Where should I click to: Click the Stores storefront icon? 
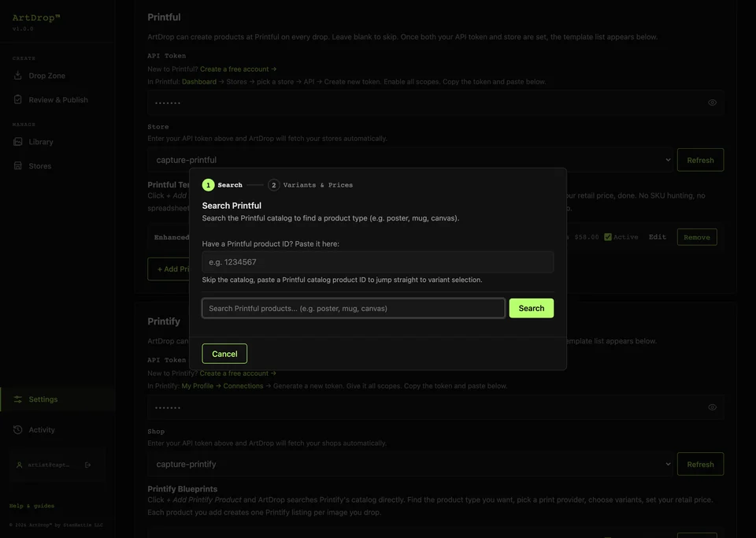coord(18,166)
